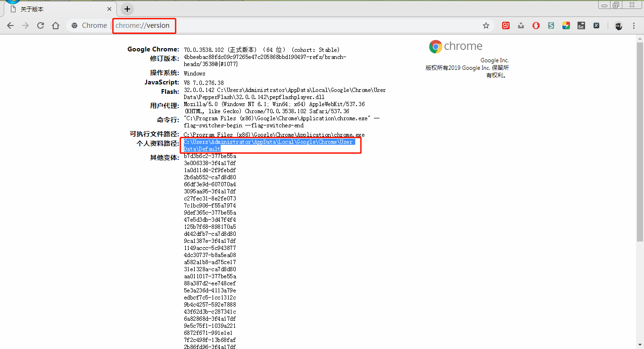
Task: Click variation '5e3a236d-4113a79e'
Action: tap(210, 291)
